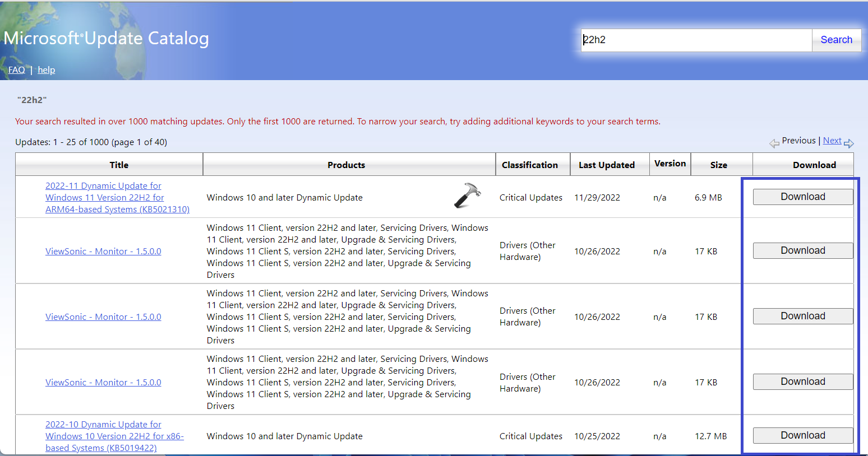Screen dimensions: 868x456
Task: Open the first ViewSonic Monitor 1.5.0.0 link
Action: tap(103, 252)
